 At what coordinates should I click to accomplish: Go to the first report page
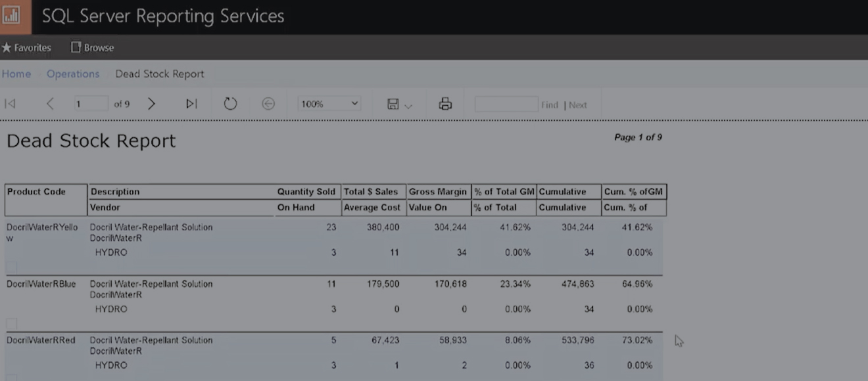10,104
